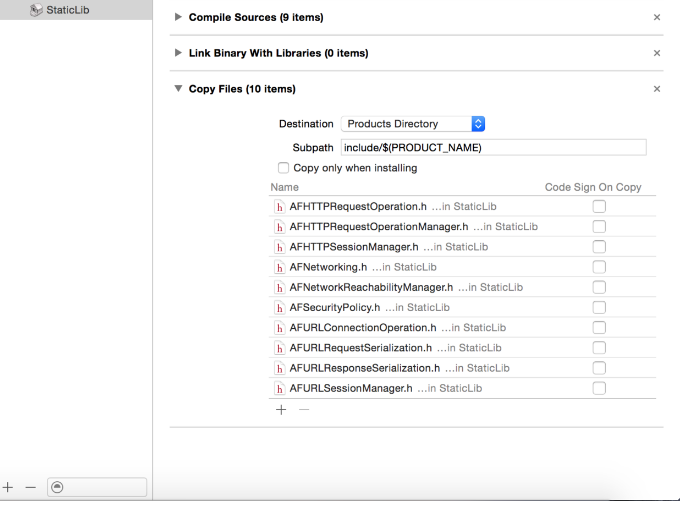Click the StaticLib target icon in sidebar

36,9
